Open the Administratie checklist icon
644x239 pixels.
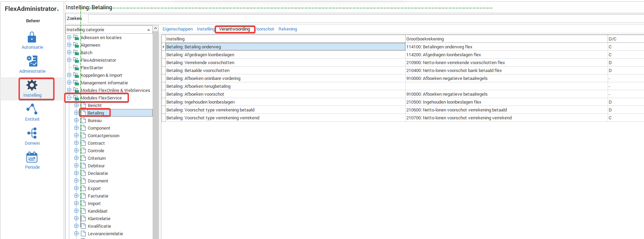coord(32,61)
